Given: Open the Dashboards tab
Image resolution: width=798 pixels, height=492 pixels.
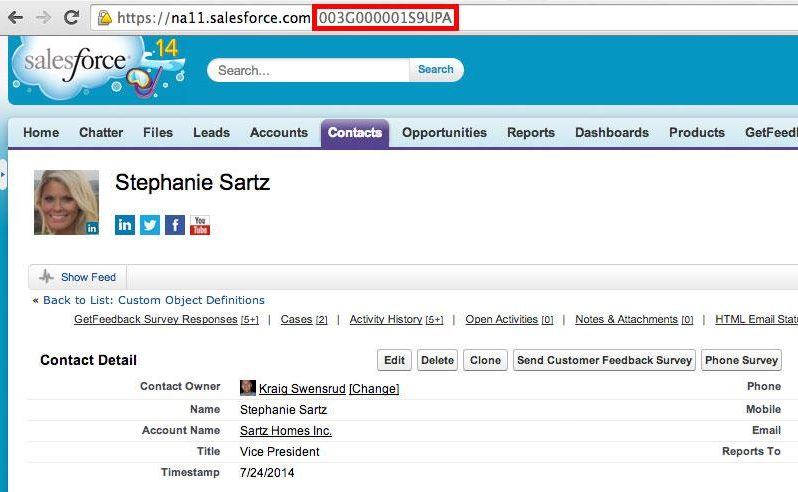Looking at the screenshot, I should coord(612,132).
